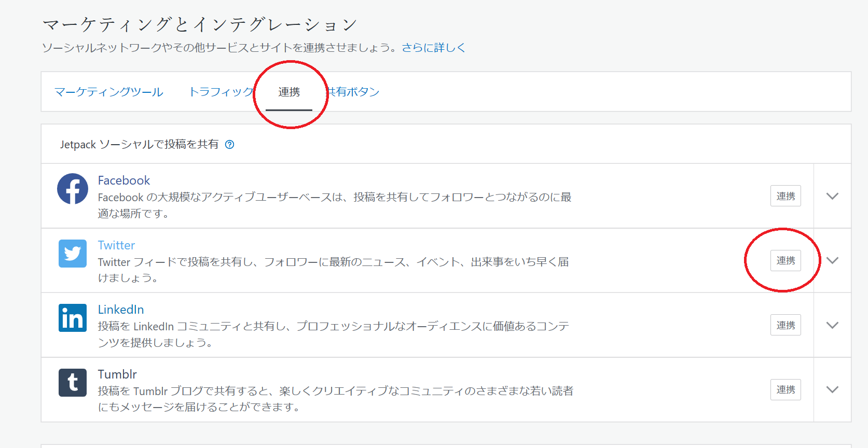Open the さらに詳しく link

(433, 48)
